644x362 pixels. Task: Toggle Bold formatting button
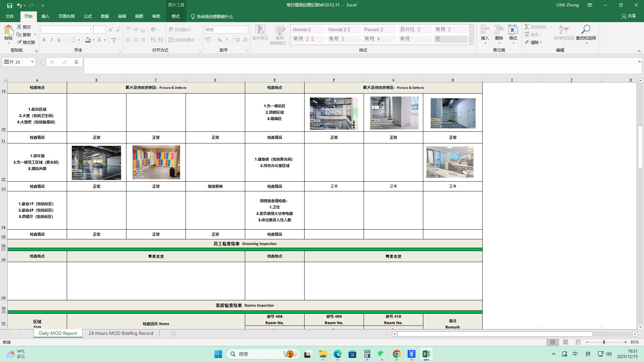point(44,40)
